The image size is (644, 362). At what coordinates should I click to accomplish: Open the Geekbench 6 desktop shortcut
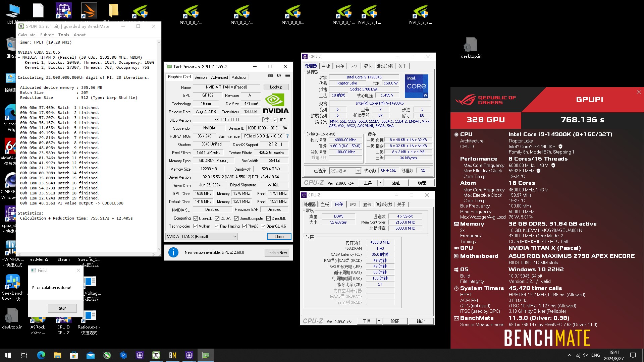pos(12,288)
